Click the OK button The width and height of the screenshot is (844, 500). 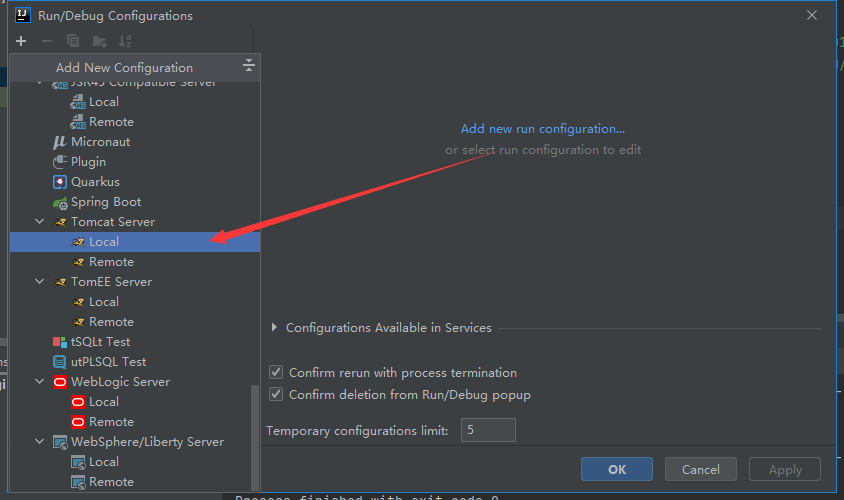click(617, 469)
